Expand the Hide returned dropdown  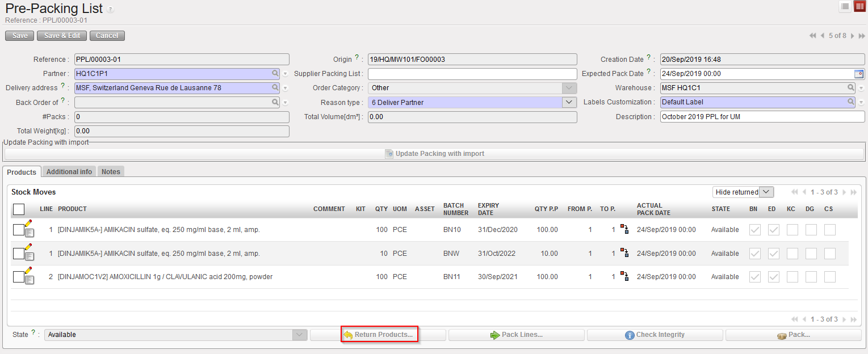tap(766, 192)
